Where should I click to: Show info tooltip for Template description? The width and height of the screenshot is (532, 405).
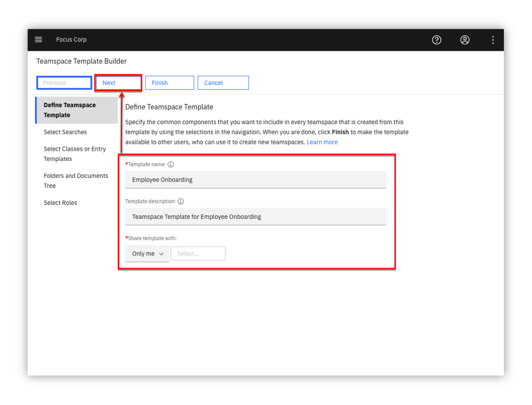tap(181, 201)
